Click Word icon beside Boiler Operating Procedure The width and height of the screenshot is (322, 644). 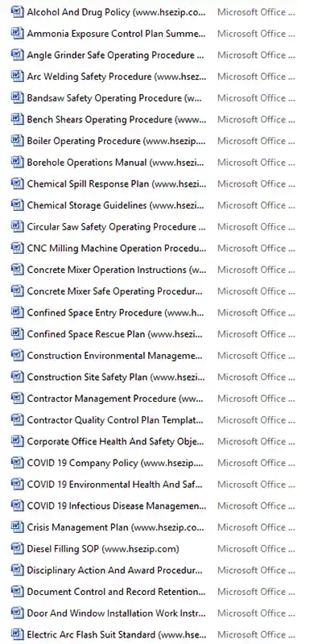17,140
